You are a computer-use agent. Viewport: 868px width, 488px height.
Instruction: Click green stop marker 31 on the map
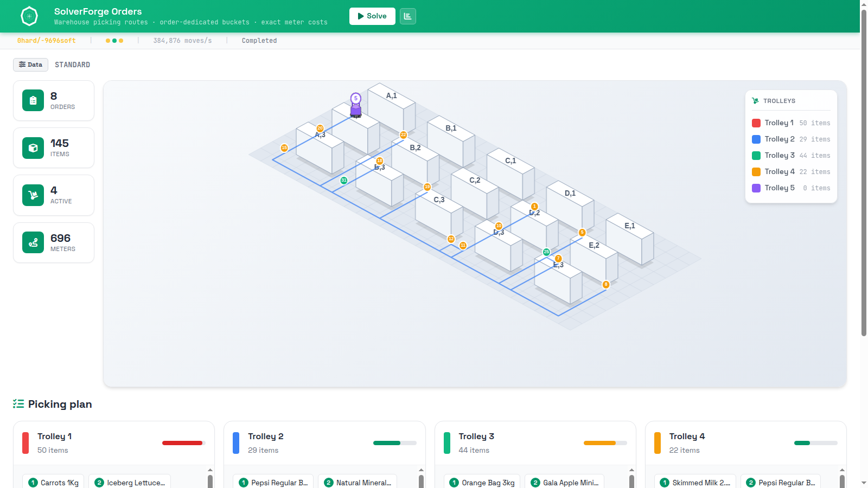tap(344, 180)
